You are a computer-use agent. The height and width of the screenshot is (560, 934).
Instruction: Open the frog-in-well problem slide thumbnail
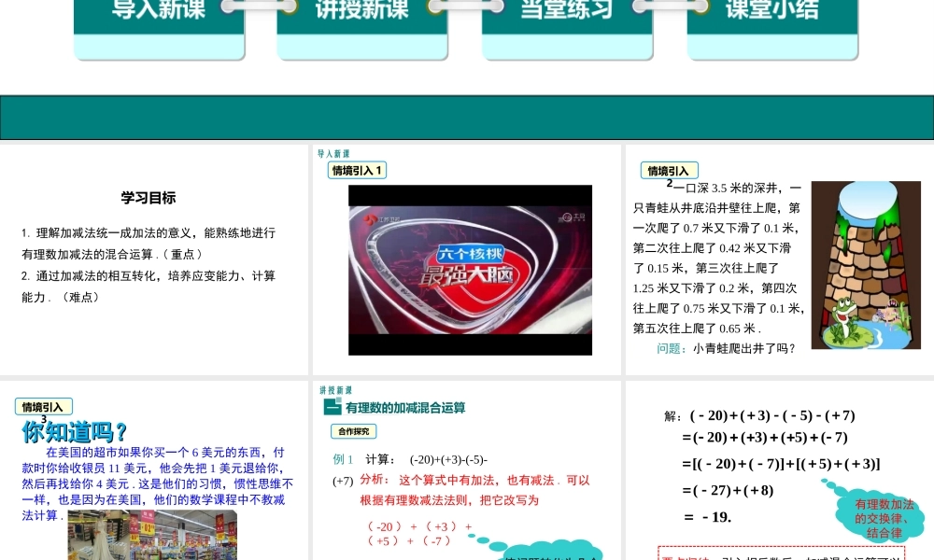(x=780, y=259)
